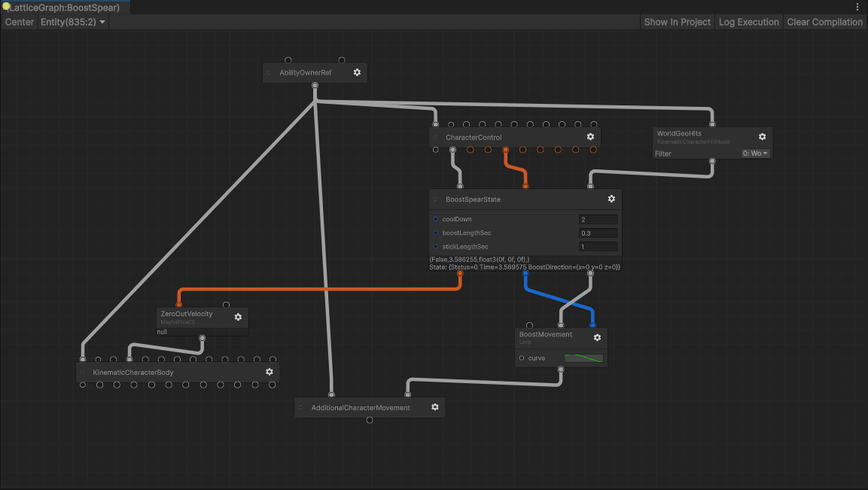868x490 pixels.
Task: Toggle the enable circle on CharacterControl
Action: 435,137
